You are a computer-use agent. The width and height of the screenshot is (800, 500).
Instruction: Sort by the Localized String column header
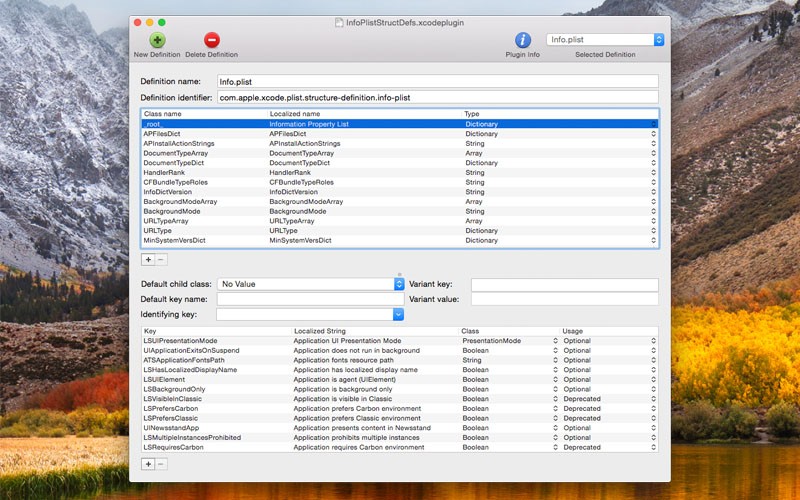tap(376, 331)
